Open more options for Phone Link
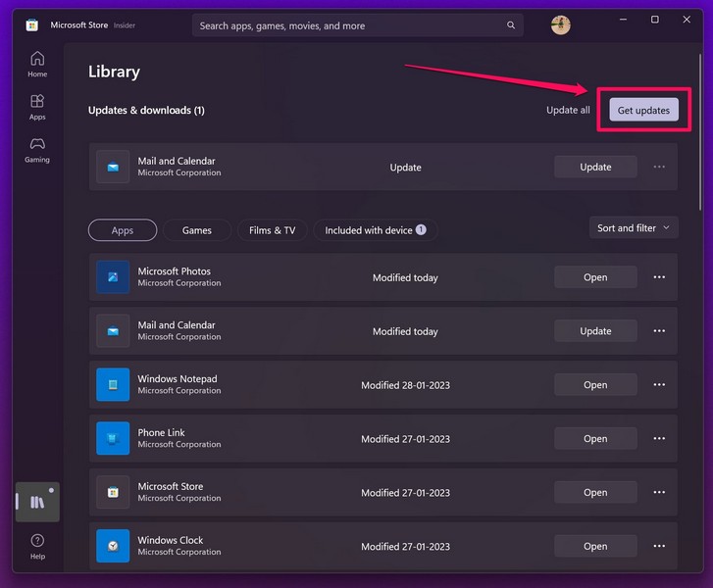The height and width of the screenshot is (588, 713). tap(659, 439)
